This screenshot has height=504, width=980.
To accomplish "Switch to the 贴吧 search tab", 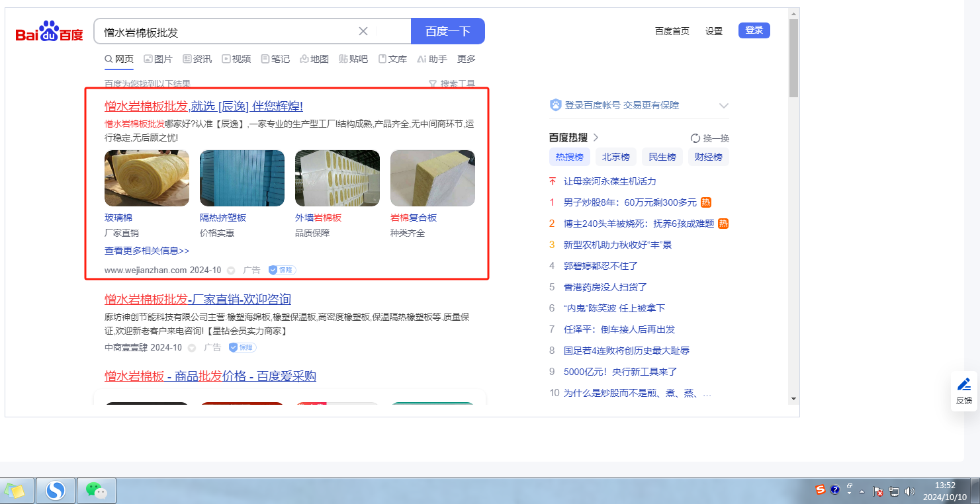I will pyautogui.click(x=353, y=59).
